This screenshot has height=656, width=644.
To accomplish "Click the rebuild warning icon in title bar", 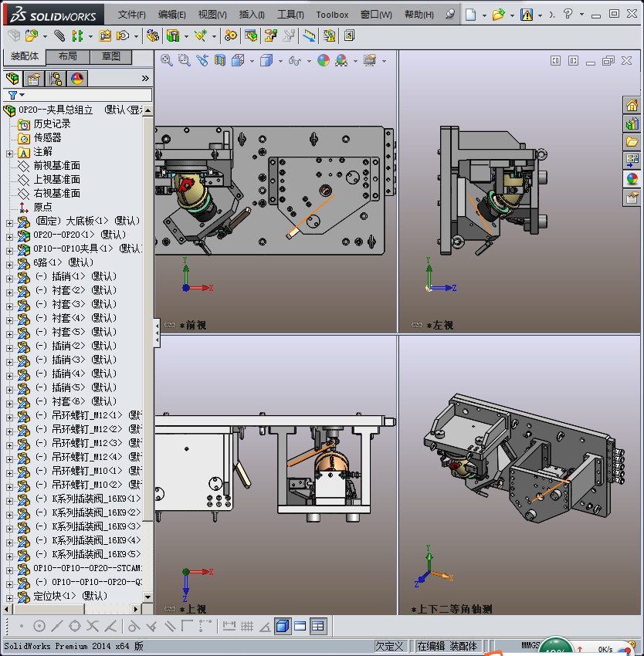I will click(527, 15).
